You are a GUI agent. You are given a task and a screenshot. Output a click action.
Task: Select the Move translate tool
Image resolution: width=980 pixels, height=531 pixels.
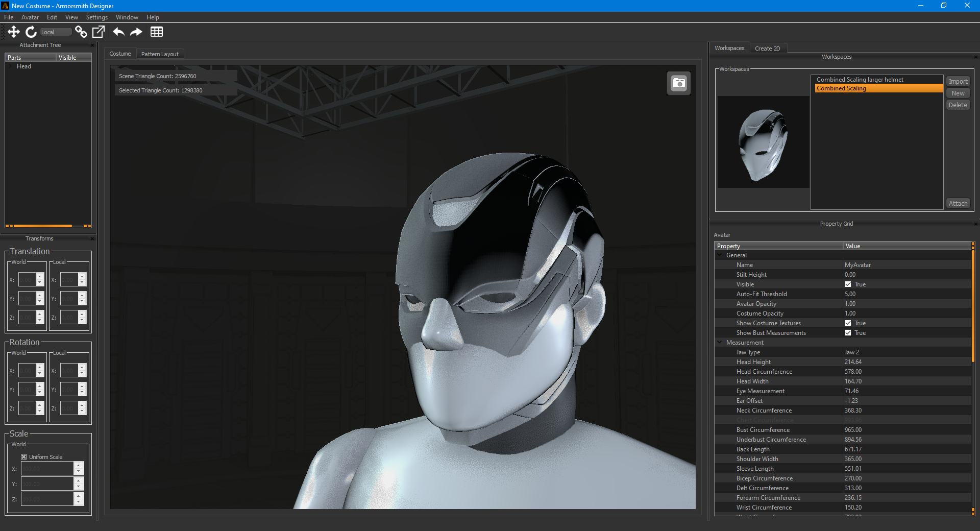14,32
